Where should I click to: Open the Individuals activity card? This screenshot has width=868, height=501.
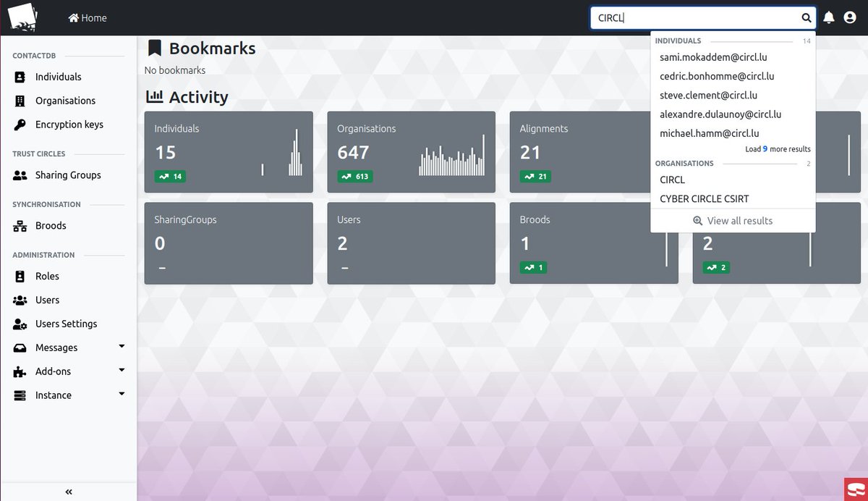229,152
